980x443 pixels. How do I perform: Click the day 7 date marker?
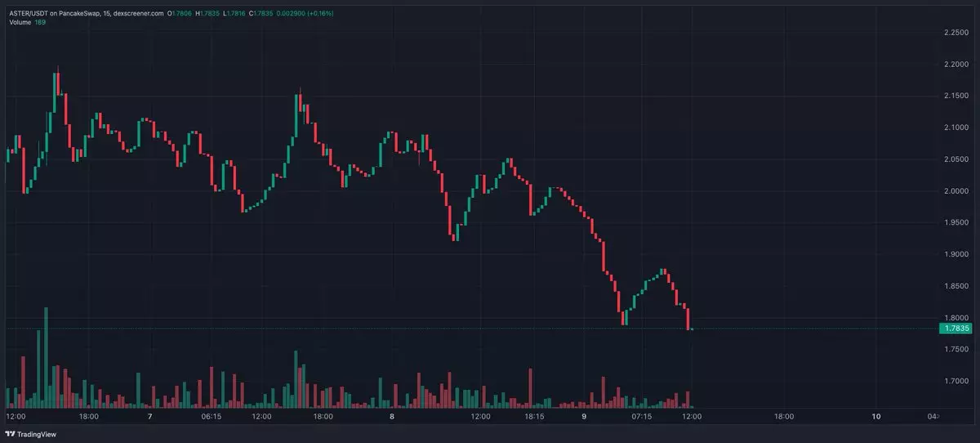tap(150, 416)
